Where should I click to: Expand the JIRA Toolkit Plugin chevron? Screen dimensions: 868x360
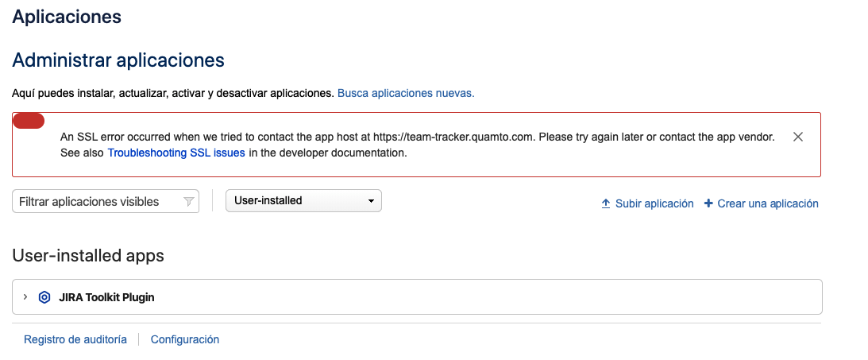tap(25, 297)
